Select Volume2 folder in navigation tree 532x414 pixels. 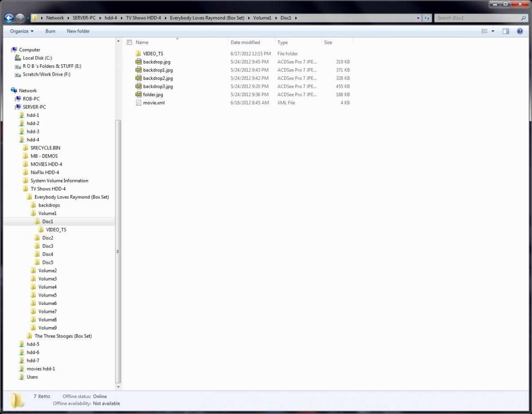(x=47, y=270)
